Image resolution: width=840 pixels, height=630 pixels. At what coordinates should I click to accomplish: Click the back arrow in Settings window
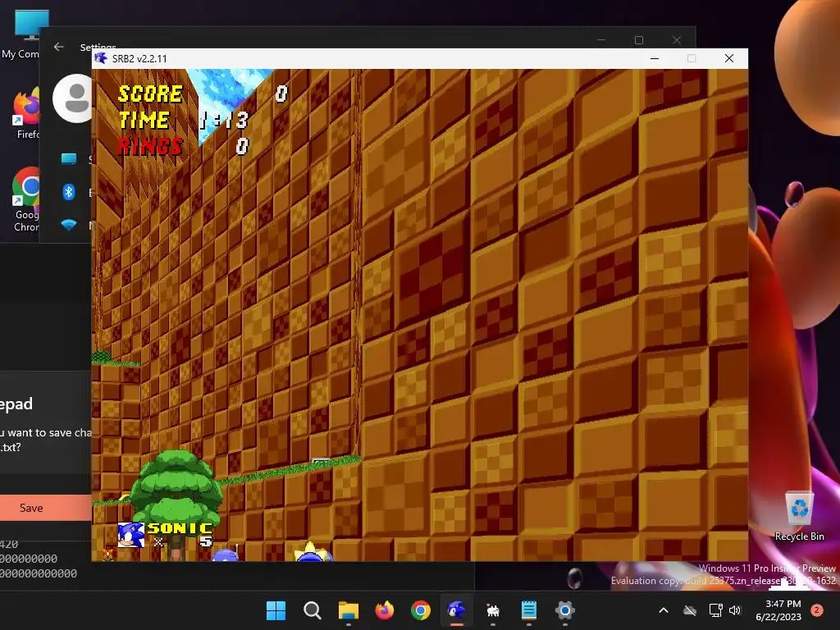pos(59,47)
